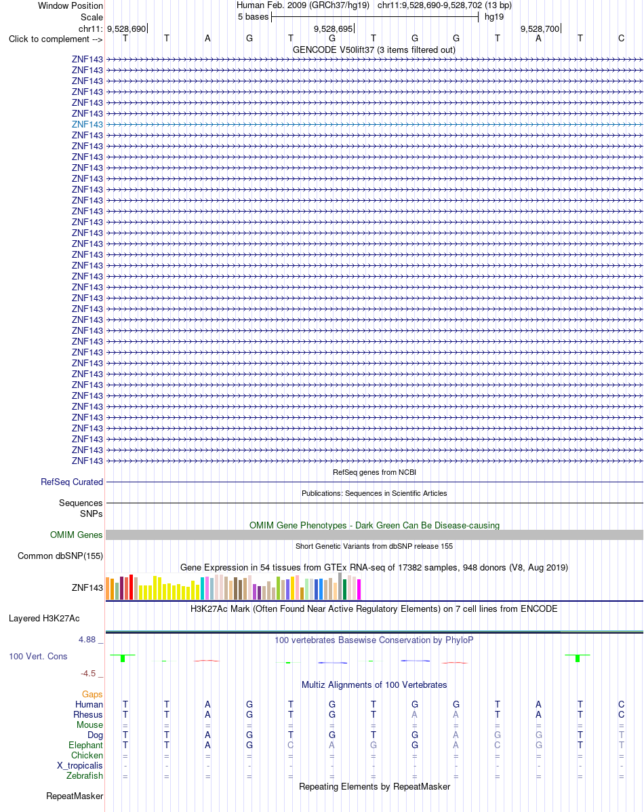
Task: Click the Zebrafish species label
Action: pos(84,776)
